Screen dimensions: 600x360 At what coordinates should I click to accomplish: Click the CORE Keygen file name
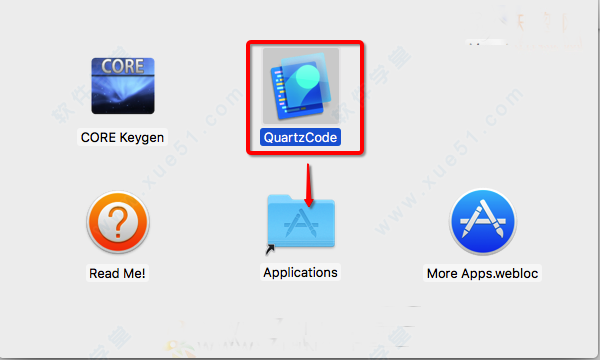[122, 137]
